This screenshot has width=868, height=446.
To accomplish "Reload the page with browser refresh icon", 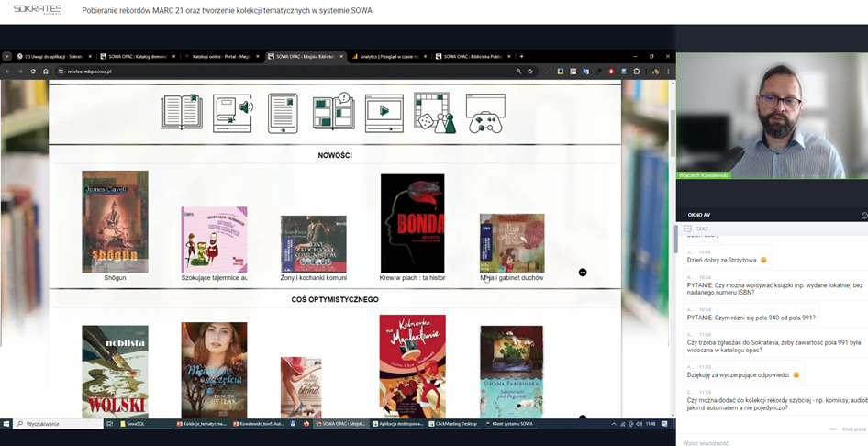I will click(x=33, y=72).
